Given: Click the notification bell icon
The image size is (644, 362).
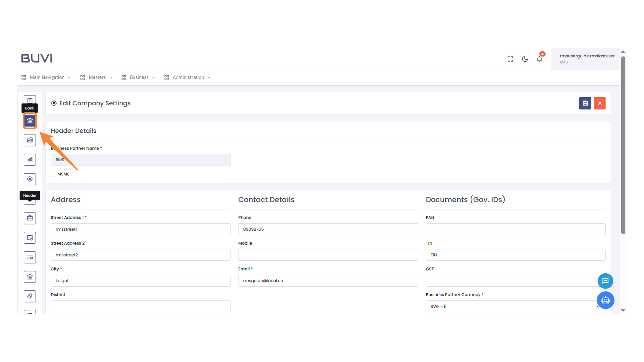Looking at the screenshot, I should tap(539, 59).
